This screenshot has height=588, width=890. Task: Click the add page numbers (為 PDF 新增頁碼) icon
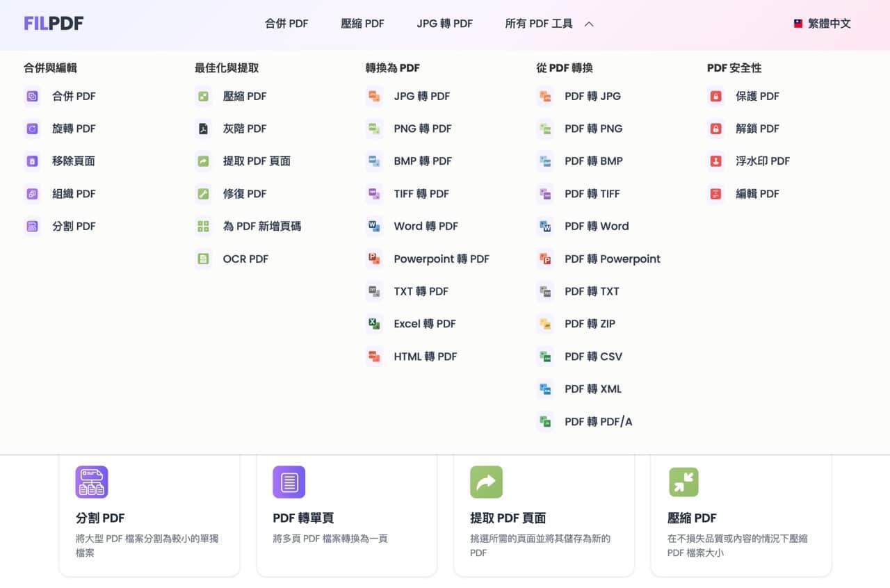click(203, 226)
